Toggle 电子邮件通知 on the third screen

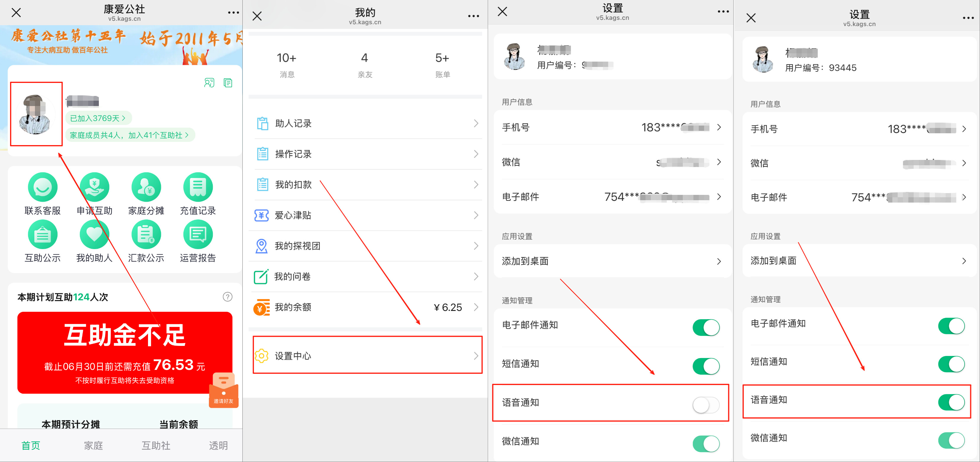706,327
